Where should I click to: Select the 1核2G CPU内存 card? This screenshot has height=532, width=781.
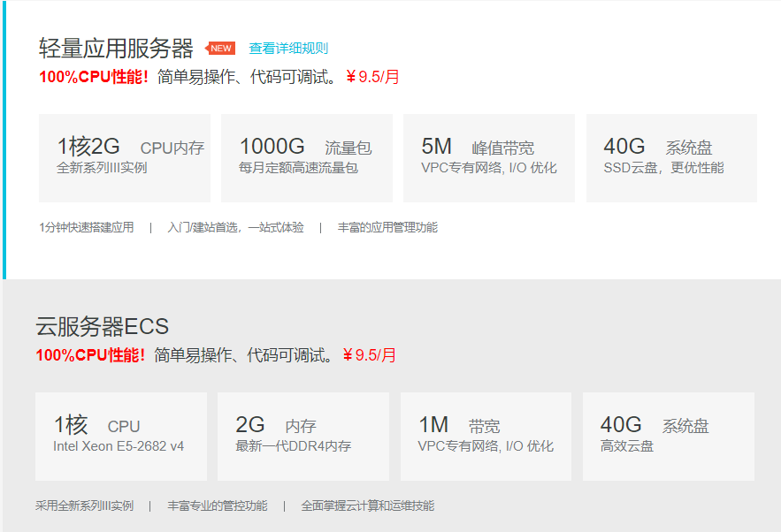click(125, 158)
